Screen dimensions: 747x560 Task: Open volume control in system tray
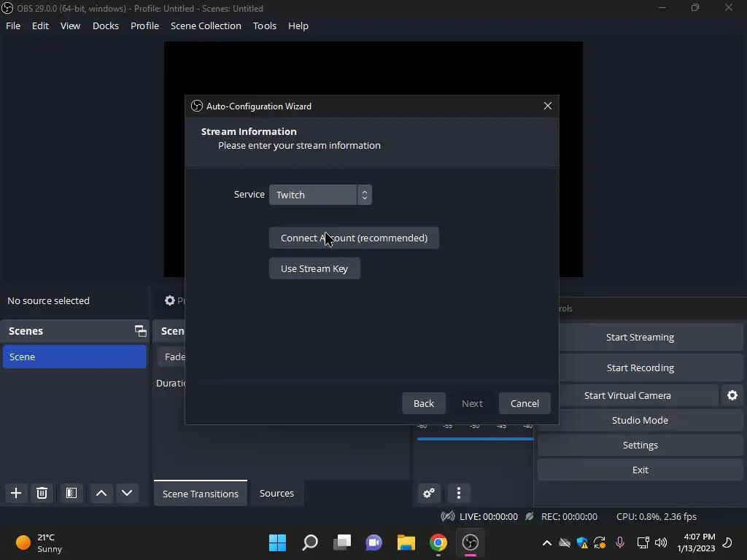pyautogui.click(x=661, y=542)
